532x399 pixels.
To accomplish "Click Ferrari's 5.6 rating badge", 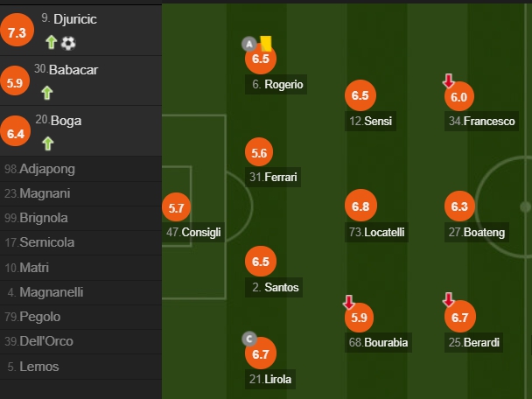I will pyautogui.click(x=259, y=152).
